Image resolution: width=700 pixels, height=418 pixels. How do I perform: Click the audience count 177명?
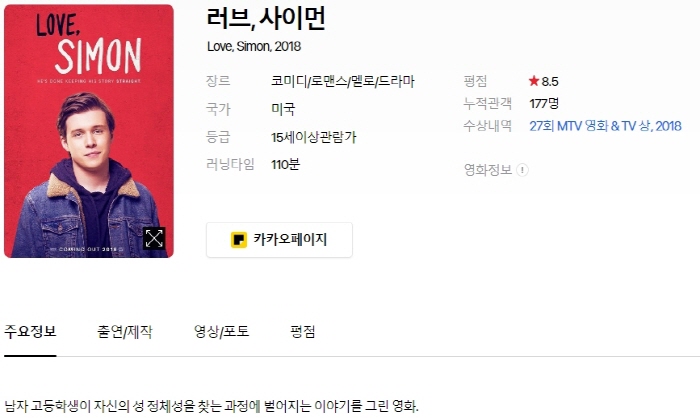[x=544, y=104]
